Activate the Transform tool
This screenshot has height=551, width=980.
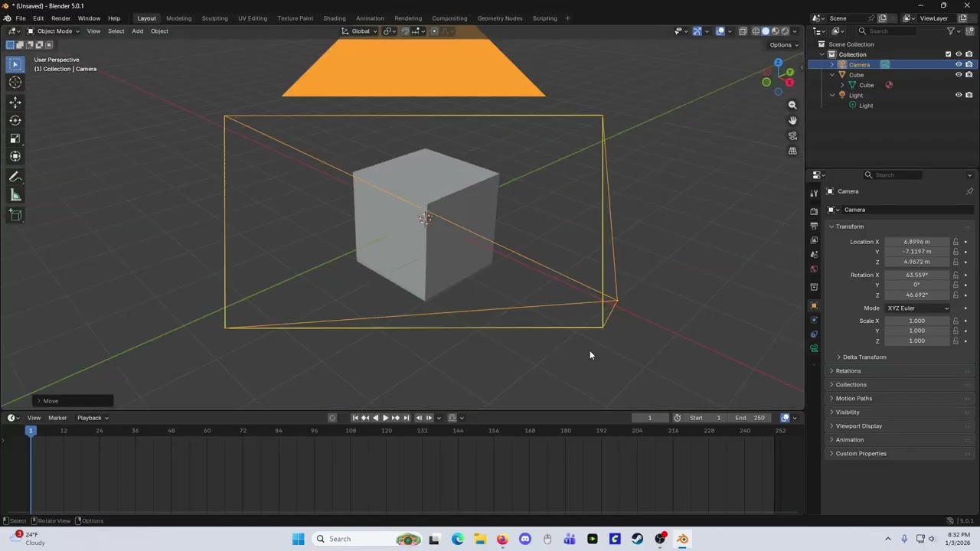[15, 156]
